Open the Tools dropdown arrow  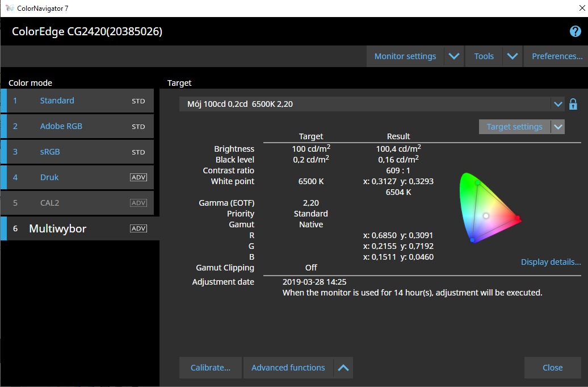(x=513, y=56)
